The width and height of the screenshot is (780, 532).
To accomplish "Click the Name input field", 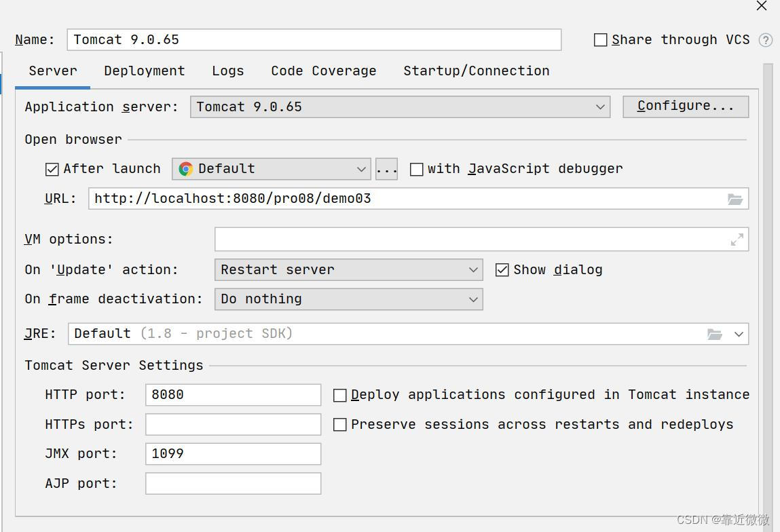I will 314,40.
